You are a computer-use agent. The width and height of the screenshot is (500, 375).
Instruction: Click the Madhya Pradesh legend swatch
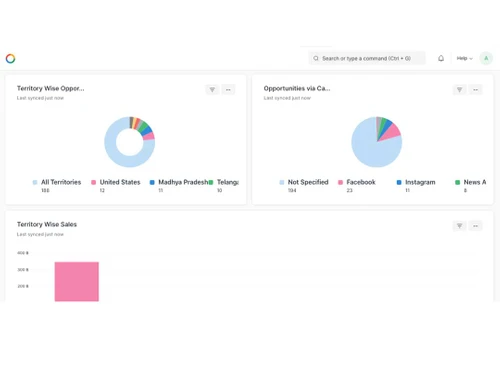tap(152, 182)
